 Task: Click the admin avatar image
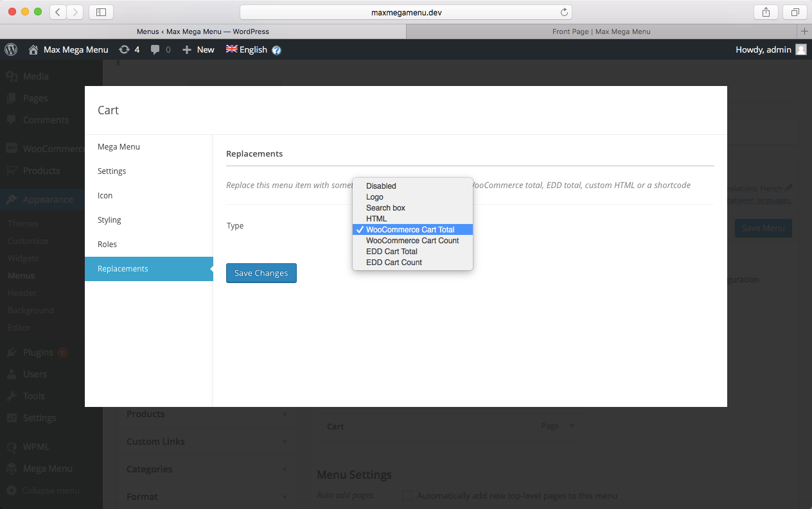(801, 49)
